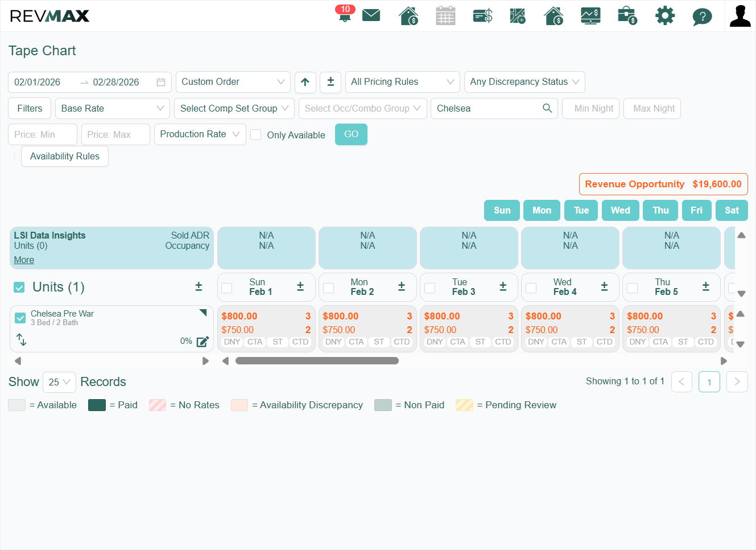Check the Sun Feb 1 column checkbox
This screenshot has width=756, height=550.
226,288
